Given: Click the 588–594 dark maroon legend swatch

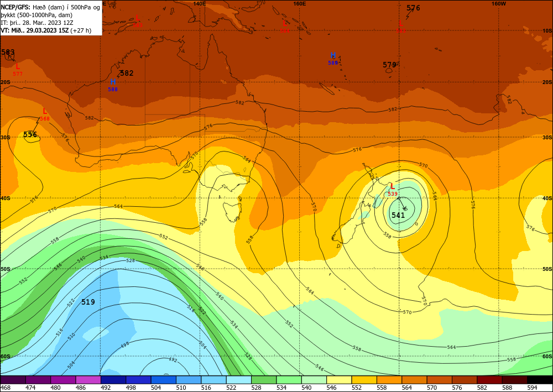Looking at the screenshot, I should 514,380.
